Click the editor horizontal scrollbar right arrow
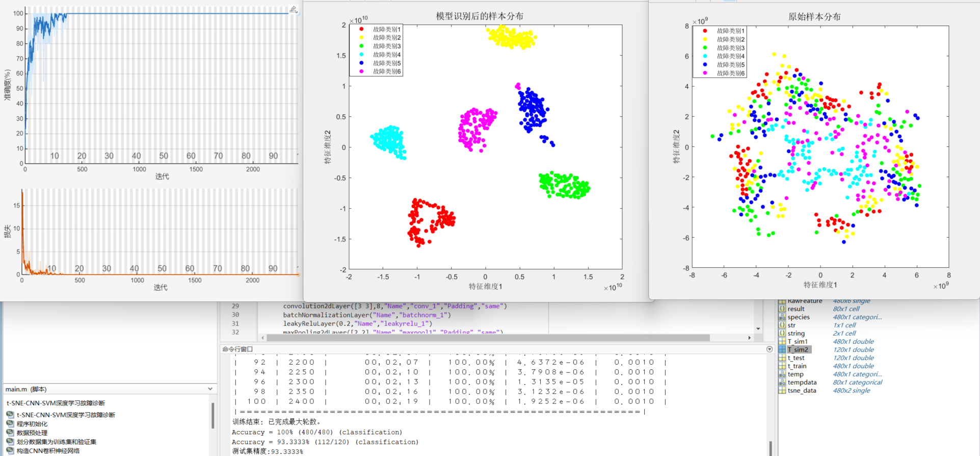The height and width of the screenshot is (456, 980). [749, 338]
